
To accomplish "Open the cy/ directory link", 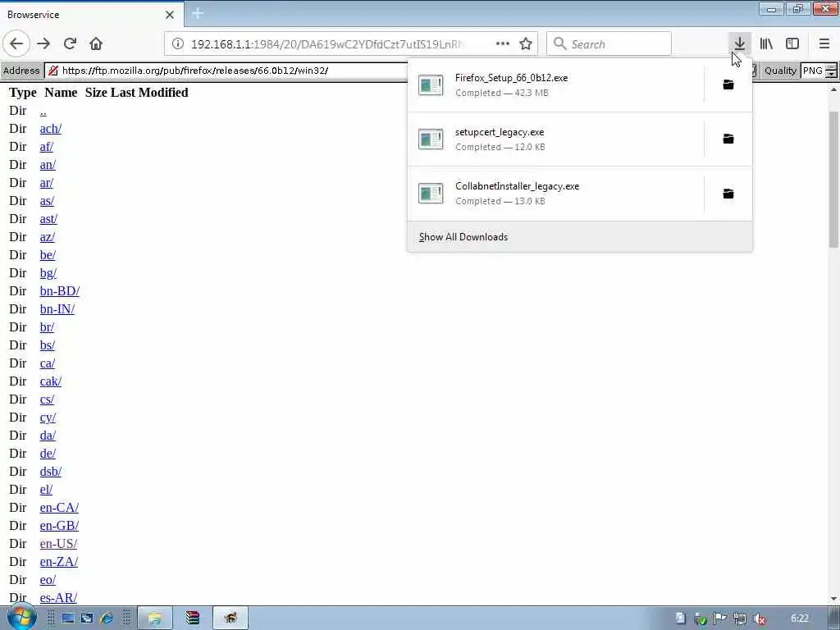I will [x=48, y=418].
